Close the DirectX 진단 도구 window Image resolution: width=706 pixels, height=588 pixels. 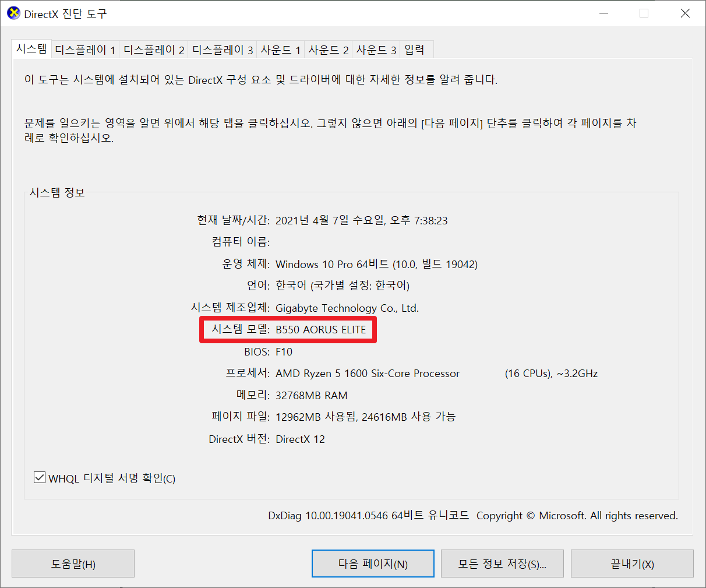(685, 13)
